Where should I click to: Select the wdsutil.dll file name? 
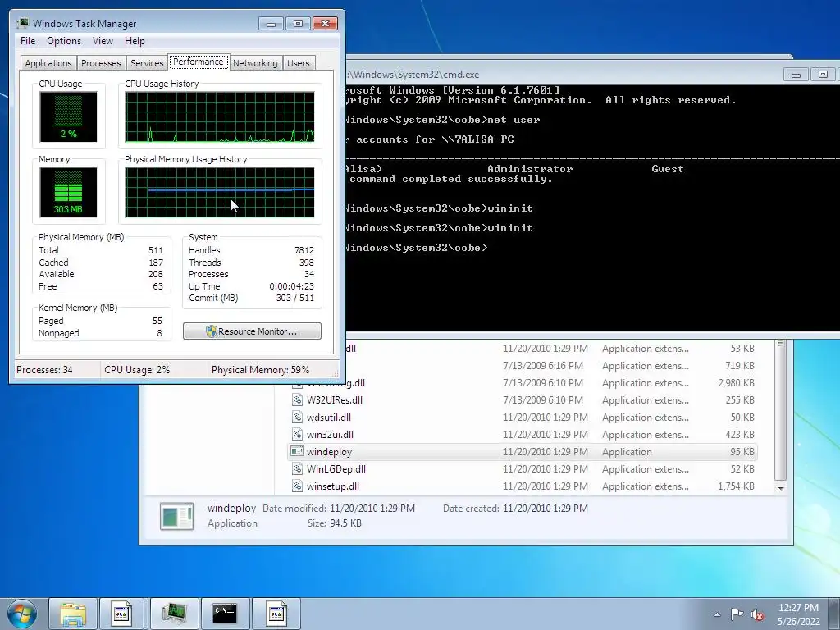328,417
